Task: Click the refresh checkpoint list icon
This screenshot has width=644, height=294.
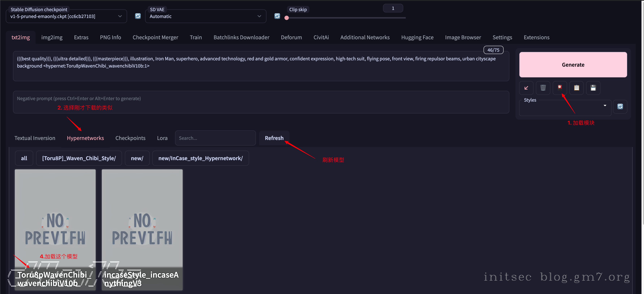Action: pyautogui.click(x=138, y=16)
